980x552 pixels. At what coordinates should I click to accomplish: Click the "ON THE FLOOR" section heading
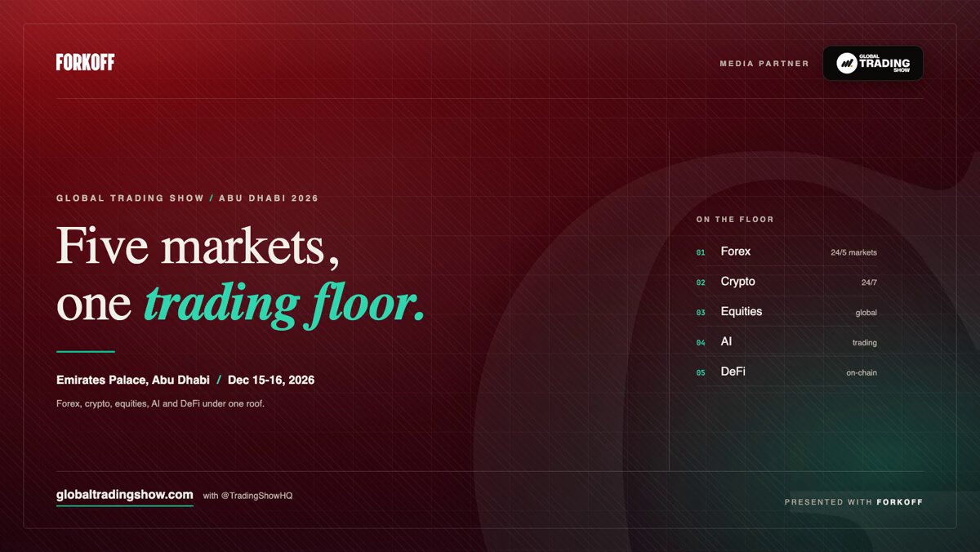pyautogui.click(x=735, y=220)
